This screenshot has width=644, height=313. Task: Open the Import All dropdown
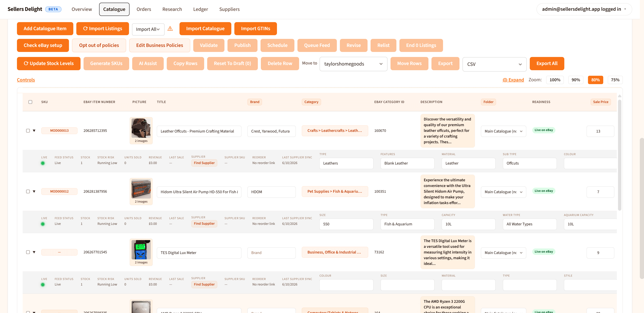148,29
